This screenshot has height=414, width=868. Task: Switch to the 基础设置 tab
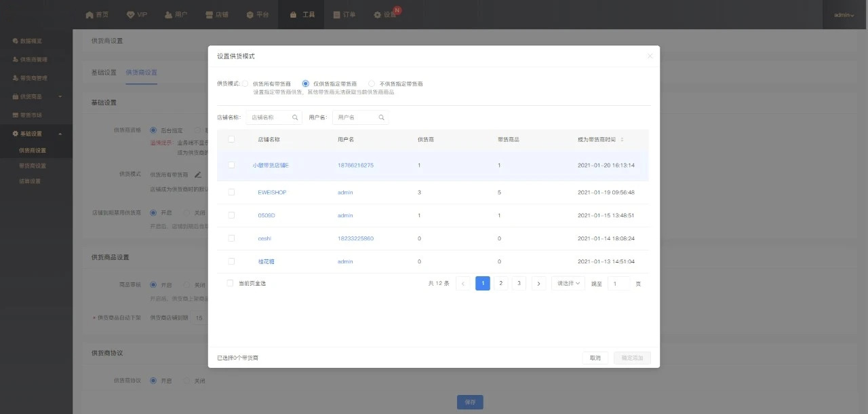coord(104,73)
